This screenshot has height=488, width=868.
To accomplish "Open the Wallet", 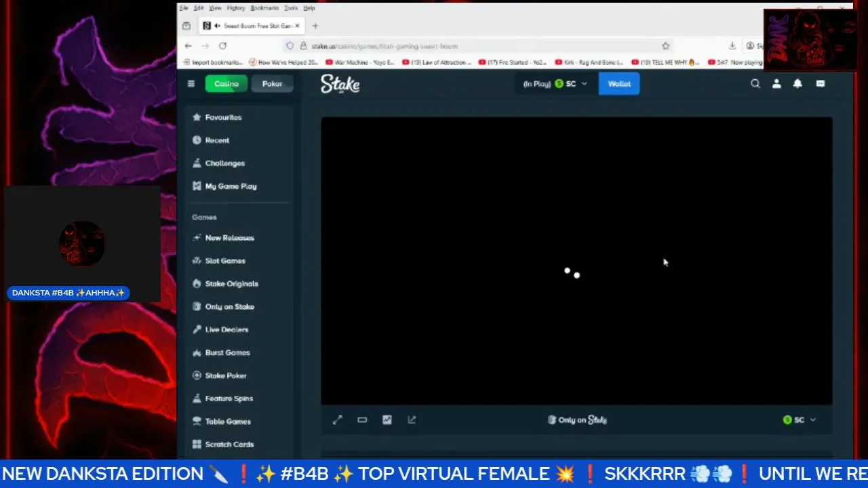I will pyautogui.click(x=619, y=84).
